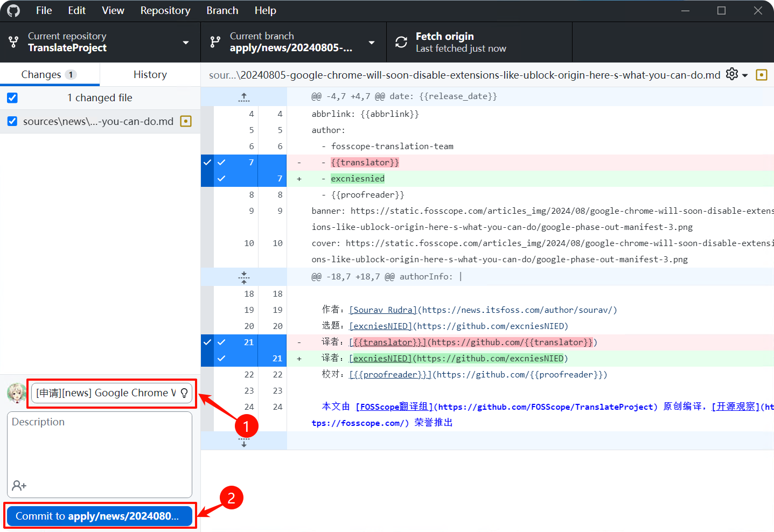774x532 pixels.
Task: Open the Help menu
Action: click(x=266, y=11)
